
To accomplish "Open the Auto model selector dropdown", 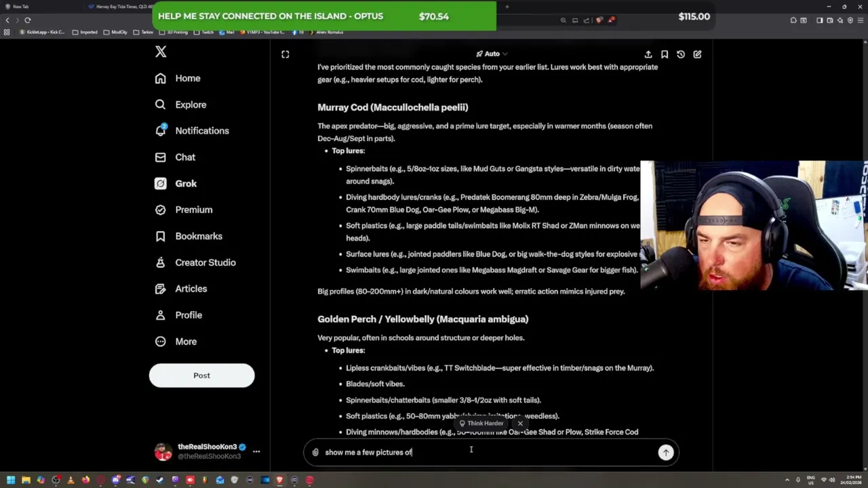I will (x=492, y=54).
